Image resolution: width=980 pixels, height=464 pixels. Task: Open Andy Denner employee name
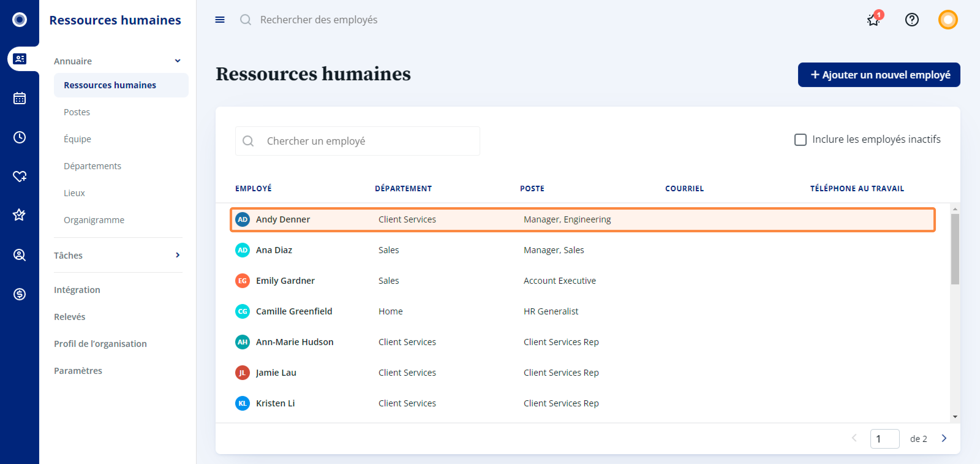pos(283,219)
